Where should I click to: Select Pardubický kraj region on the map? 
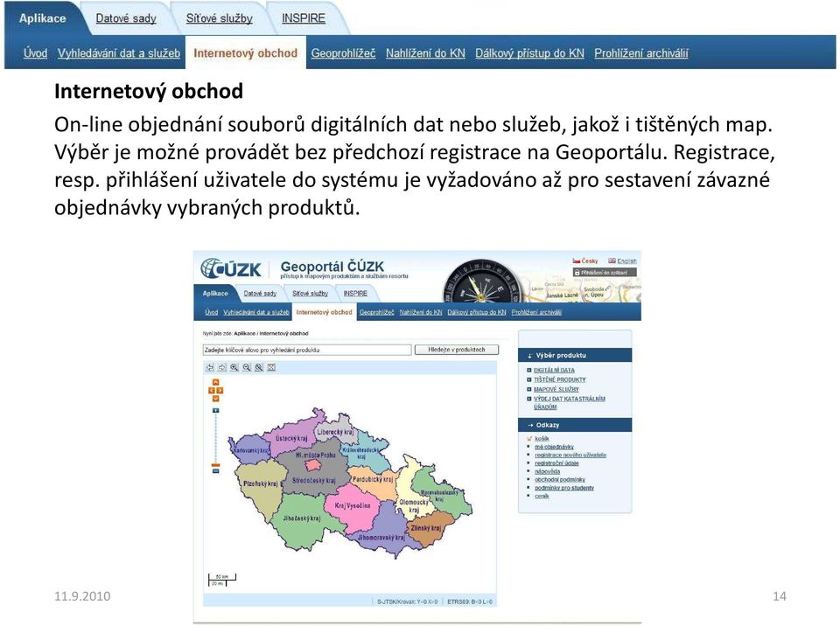[373, 479]
